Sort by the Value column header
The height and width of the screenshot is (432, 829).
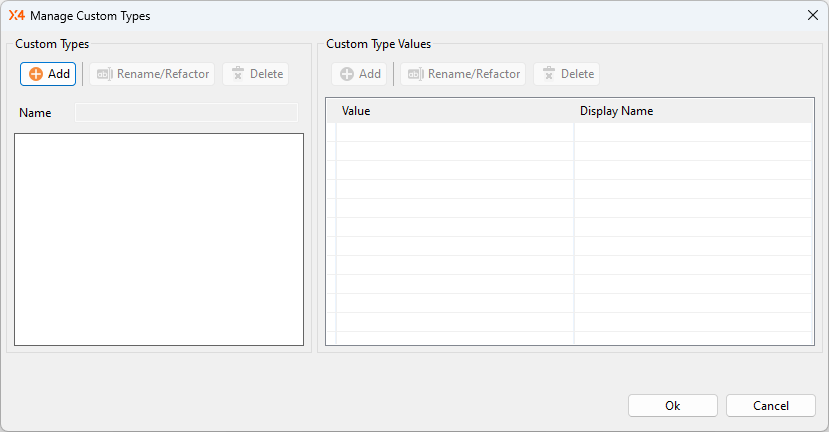pos(455,111)
